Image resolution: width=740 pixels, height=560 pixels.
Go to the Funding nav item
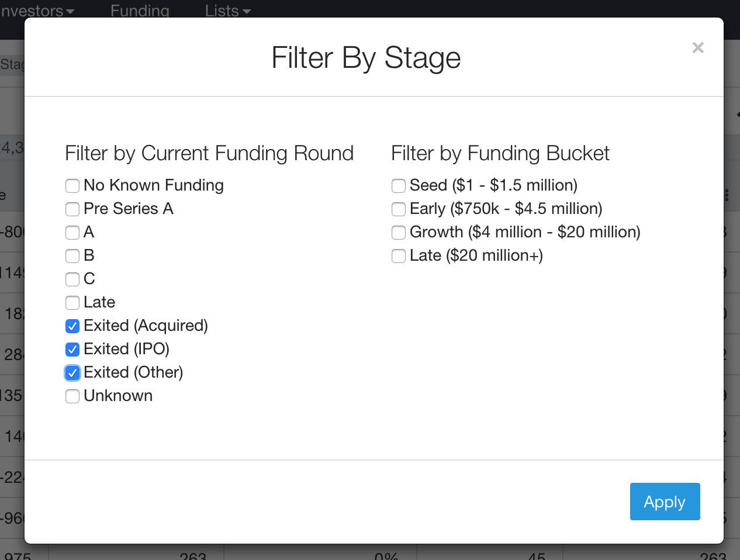pyautogui.click(x=140, y=10)
